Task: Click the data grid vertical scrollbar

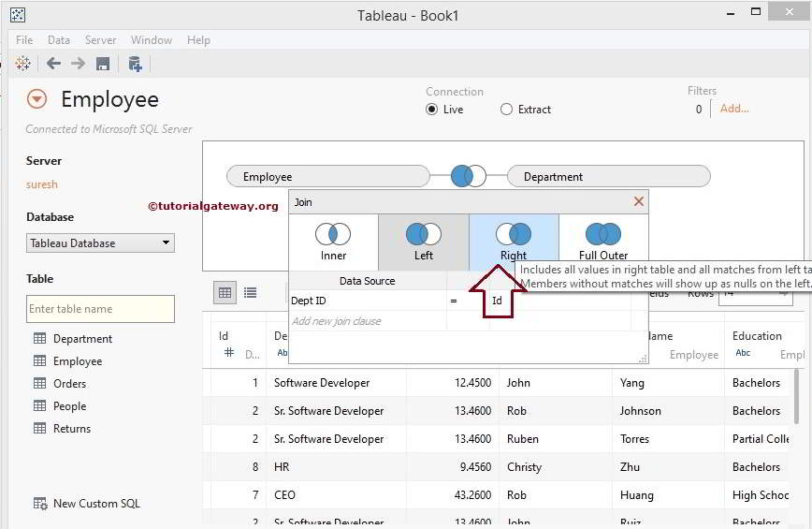Action: coord(796,396)
